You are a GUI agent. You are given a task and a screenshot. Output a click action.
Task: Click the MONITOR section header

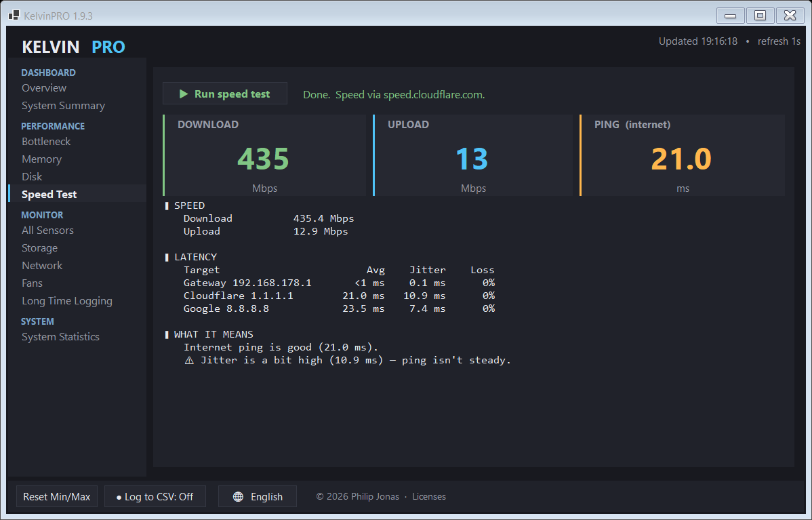(42, 215)
